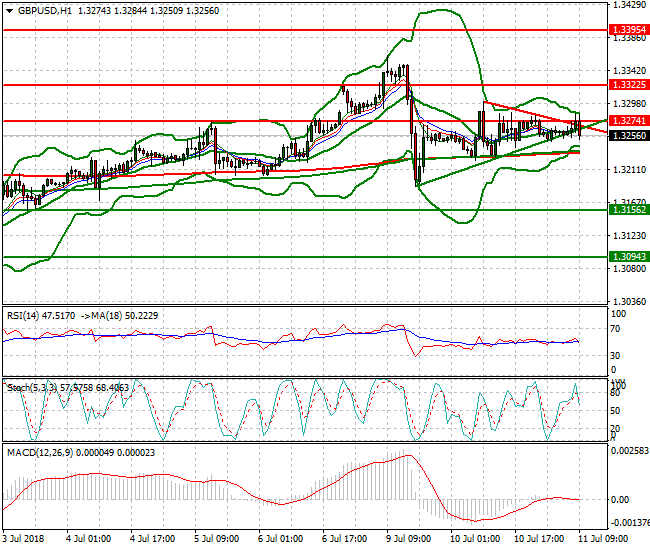Click the RSI(14) 47.5170 indicator label
The image size is (650, 550).
point(41,316)
